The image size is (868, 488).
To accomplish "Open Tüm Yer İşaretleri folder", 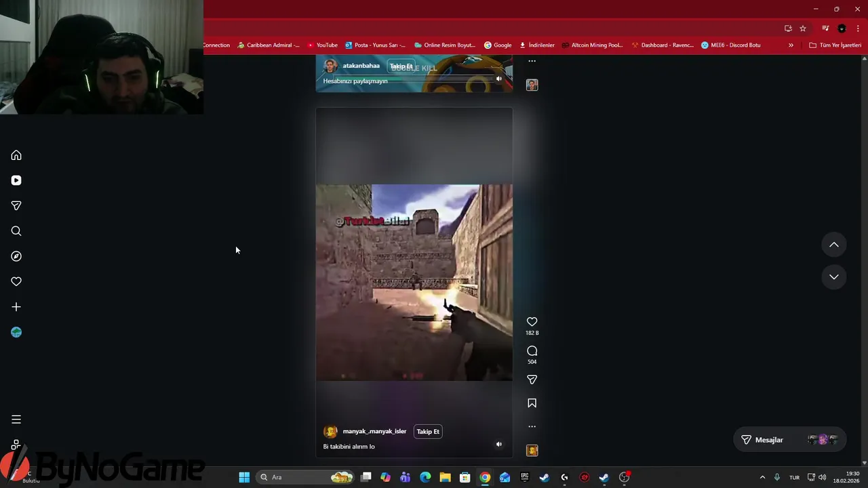I will [835, 45].
